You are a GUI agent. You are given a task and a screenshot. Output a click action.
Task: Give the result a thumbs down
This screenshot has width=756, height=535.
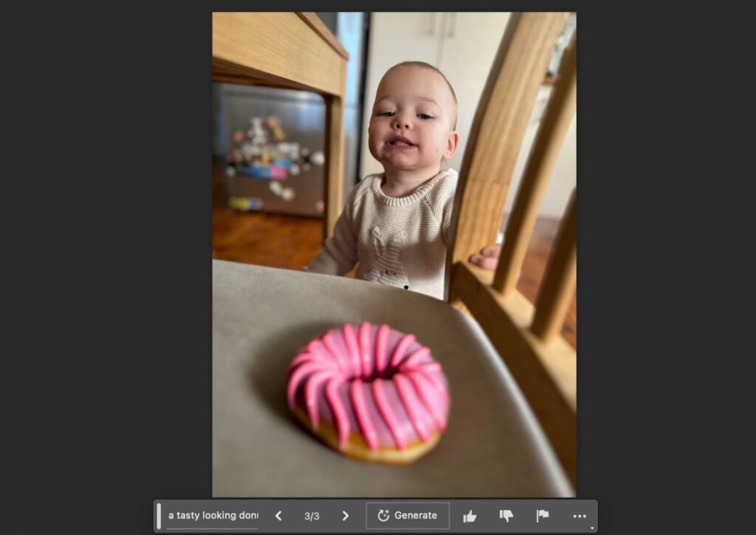point(506,516)
